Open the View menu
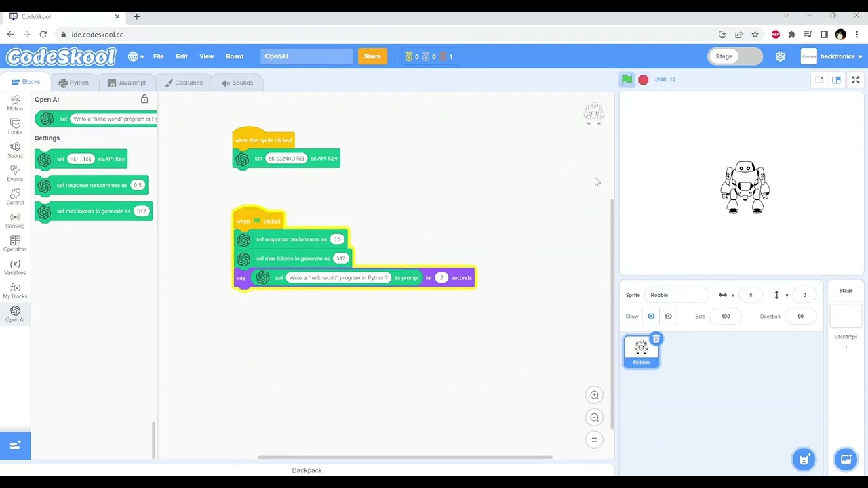Screen dimensions: 868x488 coord(206,56)
